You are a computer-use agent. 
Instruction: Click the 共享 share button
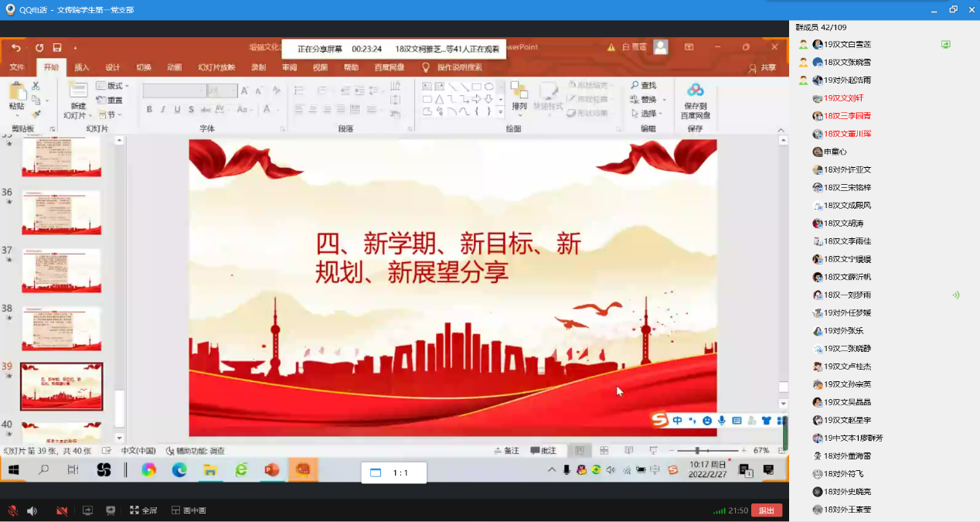[762, 67]
